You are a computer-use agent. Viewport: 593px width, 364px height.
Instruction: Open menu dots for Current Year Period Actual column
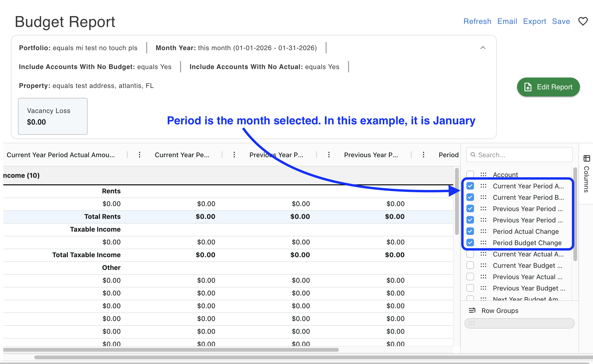(140, 155)
